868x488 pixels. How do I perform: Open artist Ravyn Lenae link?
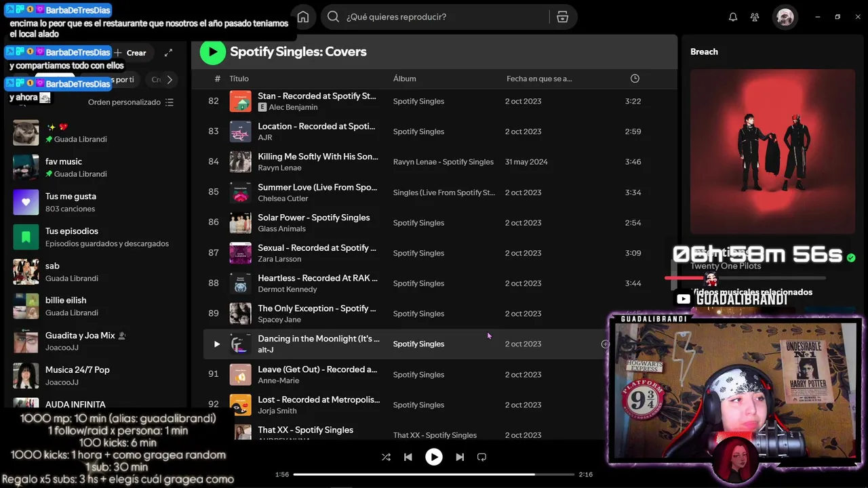[279, 168]
